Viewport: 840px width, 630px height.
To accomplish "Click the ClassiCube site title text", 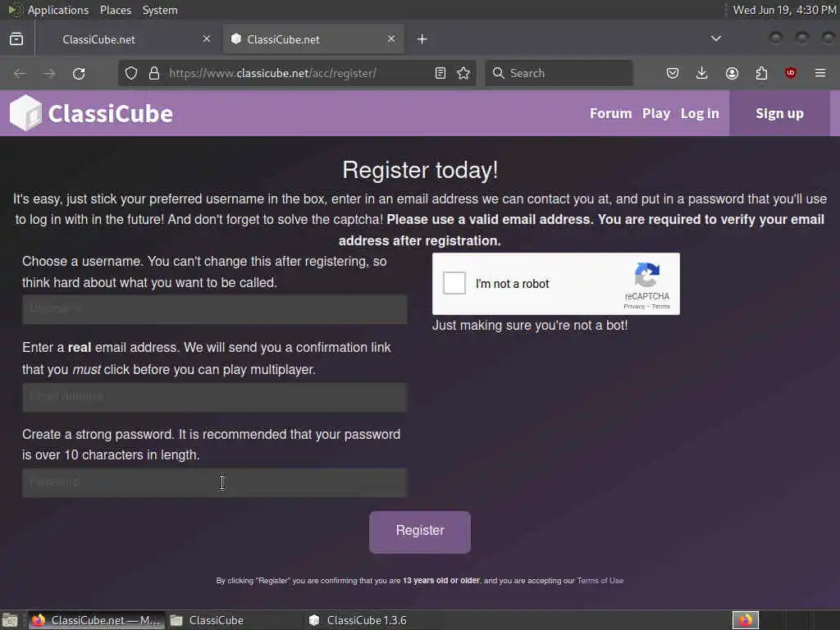I will coord(111,113).
